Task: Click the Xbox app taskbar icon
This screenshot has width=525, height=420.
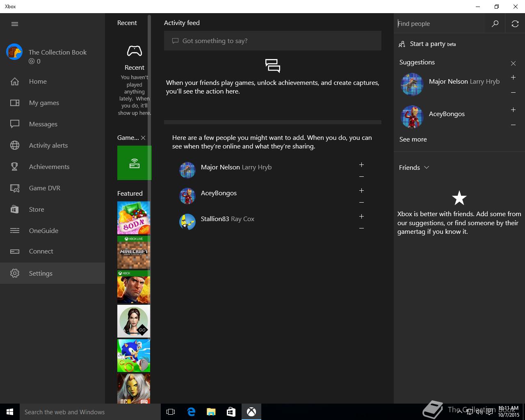Action: click(251, 412)
